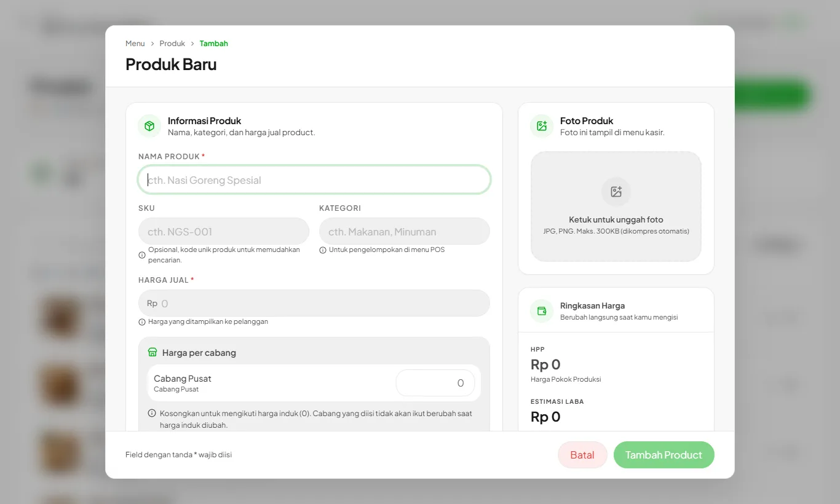Click the SKU input field
The image size is (840, 504).
(224, 232)
